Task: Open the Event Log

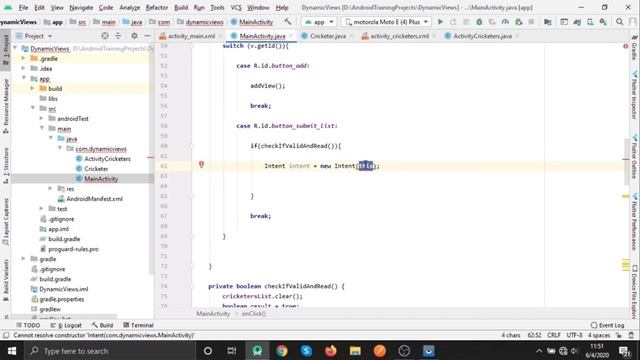Action: click(x=608, y=325)
